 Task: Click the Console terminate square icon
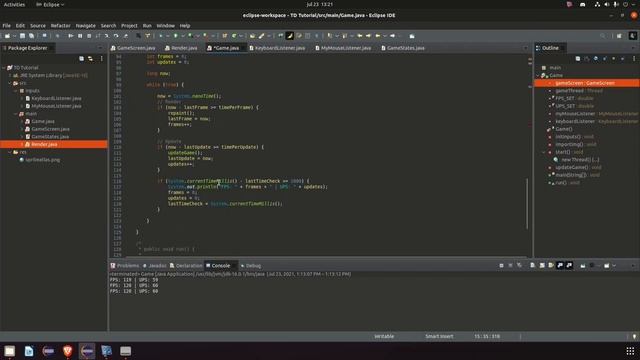(501, 265)
